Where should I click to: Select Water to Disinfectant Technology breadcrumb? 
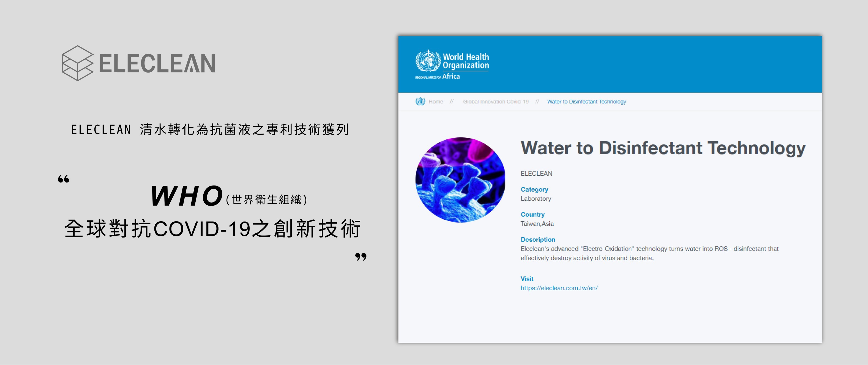point(586,102)
